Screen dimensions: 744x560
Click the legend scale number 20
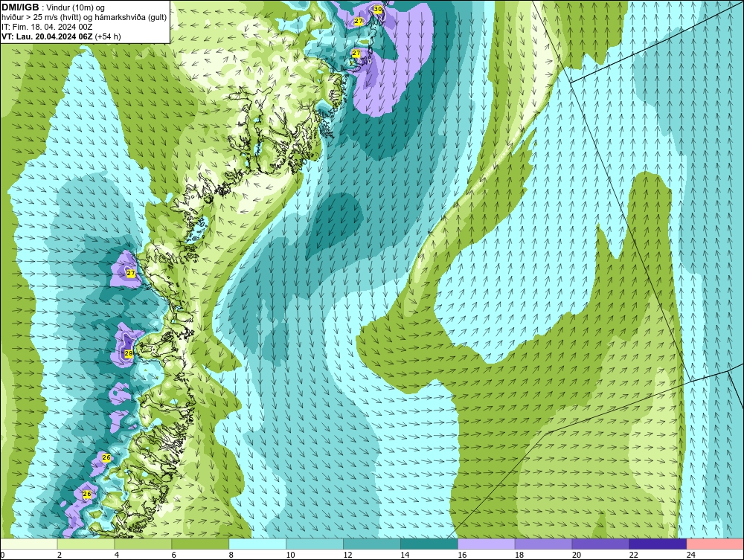pyautogui.click(x=577, y=555)
